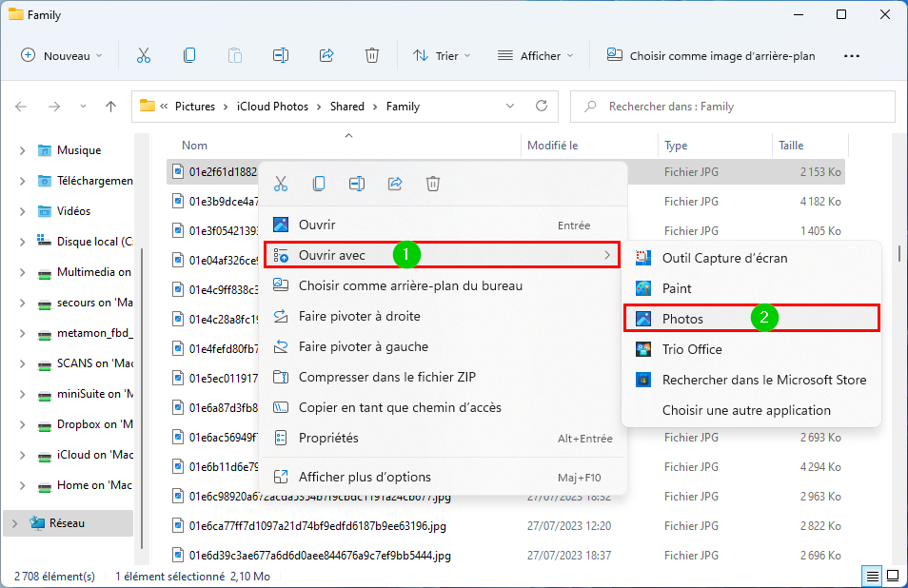Choose Rechercher dans le Microsoft Store

coord(752,380)
